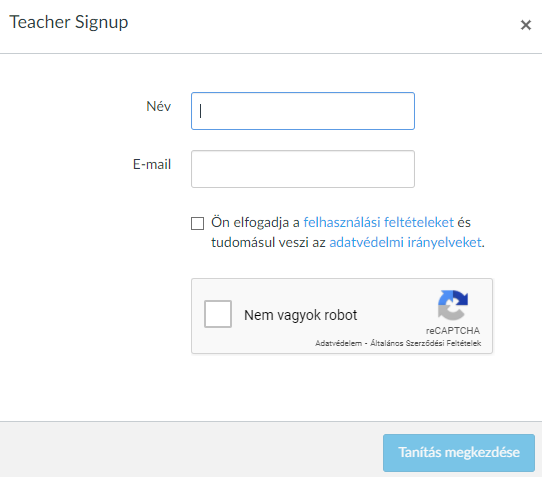Focus the Név text field
The height and width of the screenshot is (477, 542).
303,111
